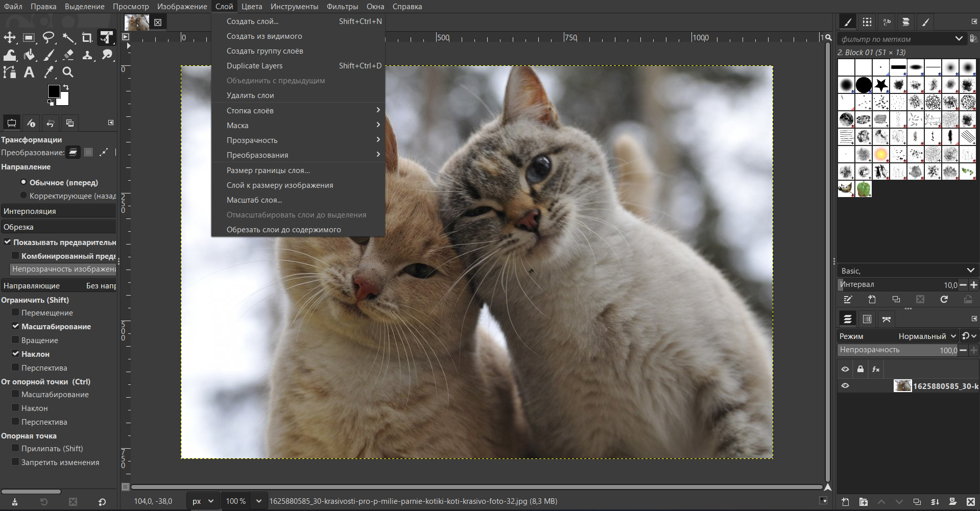The image size is (980, 511).
Task: Choose Создать слой… from the menu
Action: click(253, 21)
